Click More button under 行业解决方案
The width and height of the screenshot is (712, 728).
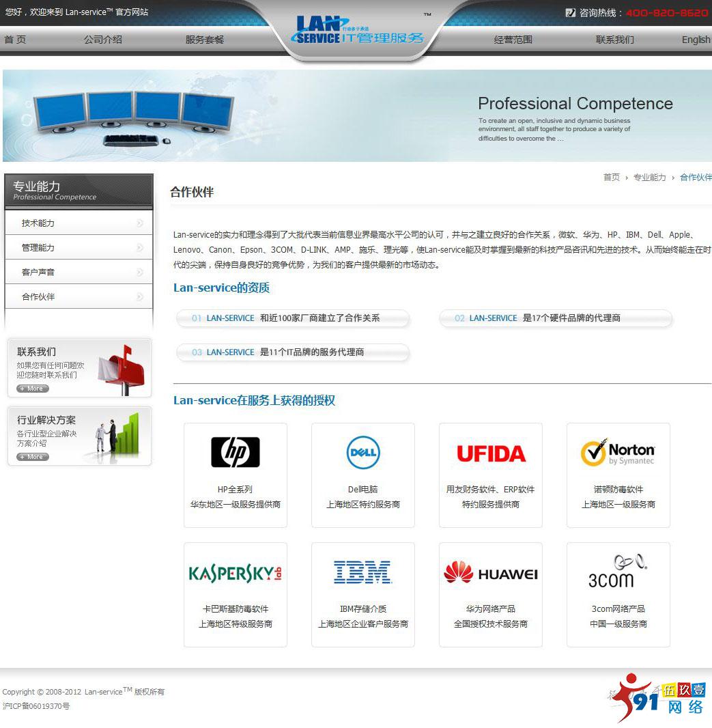tap(33, 457)
